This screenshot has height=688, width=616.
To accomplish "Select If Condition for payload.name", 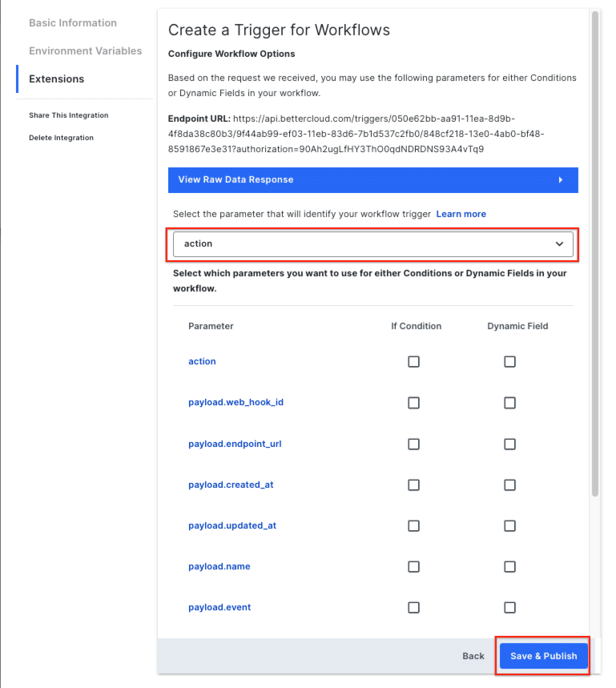I will coord(414,566).
